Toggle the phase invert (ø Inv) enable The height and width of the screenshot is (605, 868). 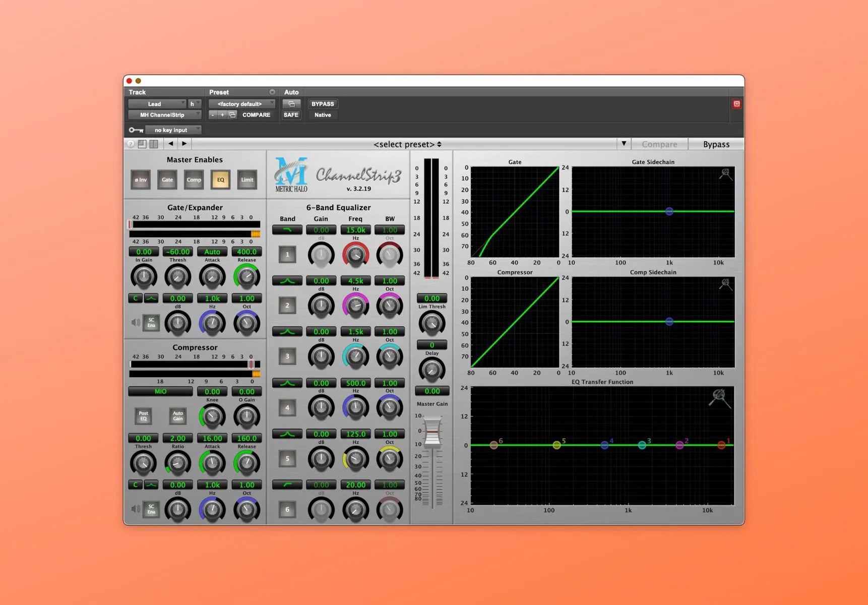(141, 180)
